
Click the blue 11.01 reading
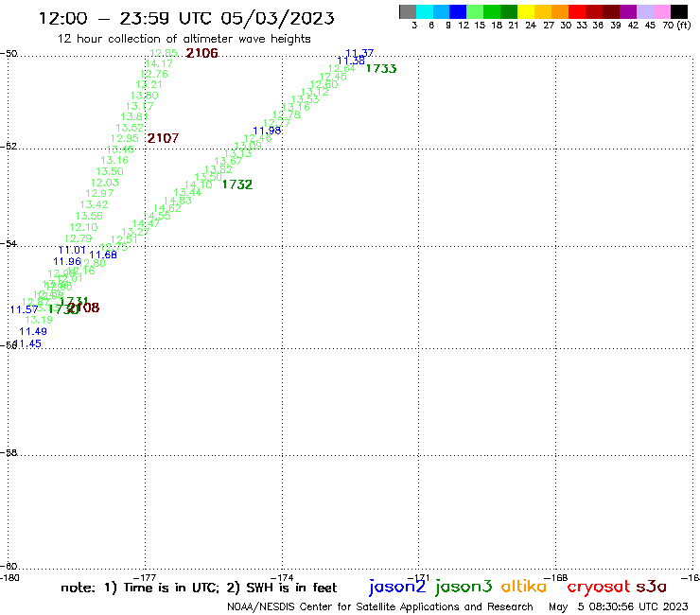(x=72, y=250)
